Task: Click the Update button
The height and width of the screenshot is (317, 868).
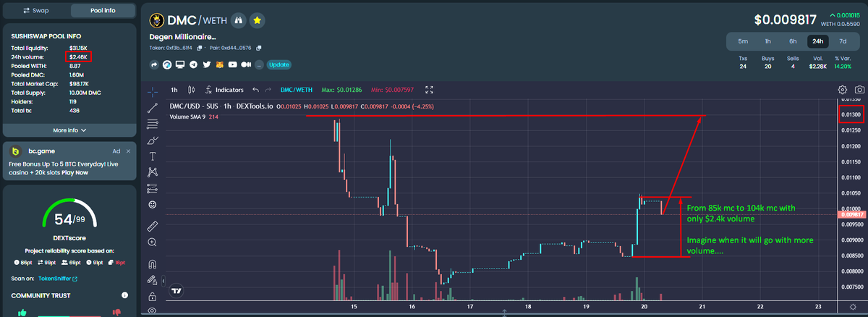Action: coord(279,64)
